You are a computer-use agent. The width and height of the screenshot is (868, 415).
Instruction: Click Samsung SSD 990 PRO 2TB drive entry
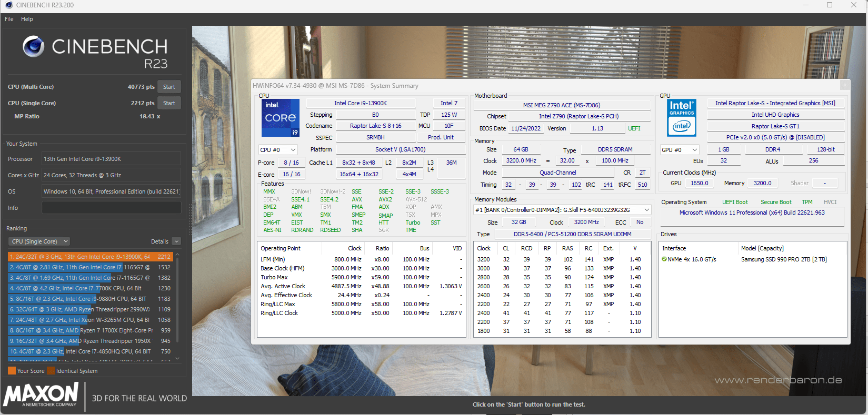[x=784, y=259]
